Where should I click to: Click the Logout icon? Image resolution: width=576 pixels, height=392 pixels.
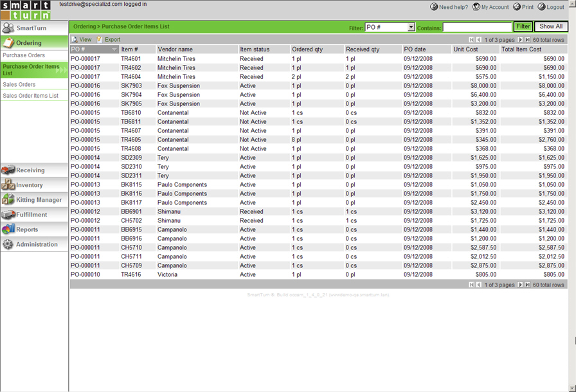[541, 6]
